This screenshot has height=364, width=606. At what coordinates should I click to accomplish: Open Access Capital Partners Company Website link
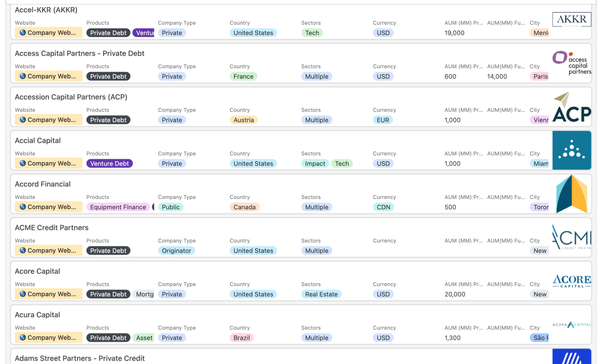[48, 76]
